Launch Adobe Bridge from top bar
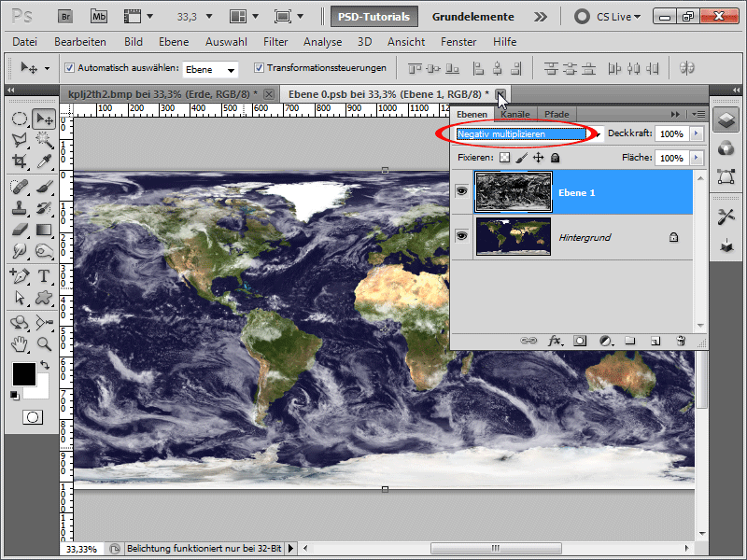 coord(65,17)
